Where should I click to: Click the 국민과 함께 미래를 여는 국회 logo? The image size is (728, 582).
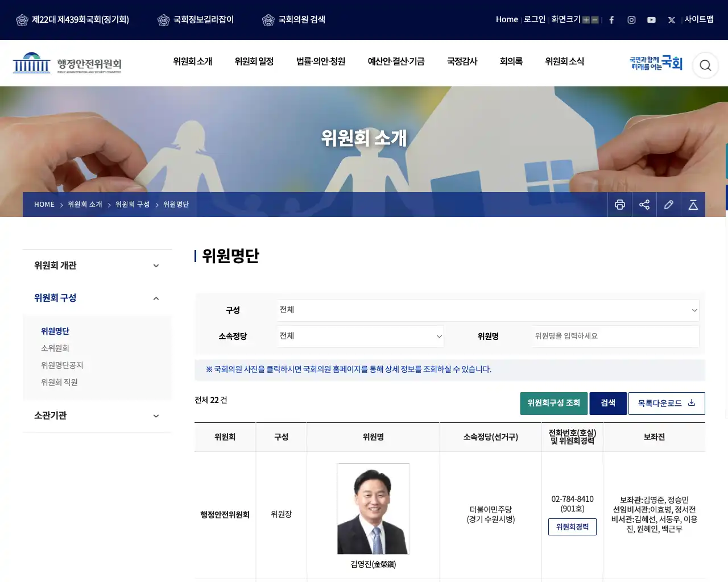[x=656, y=63]
